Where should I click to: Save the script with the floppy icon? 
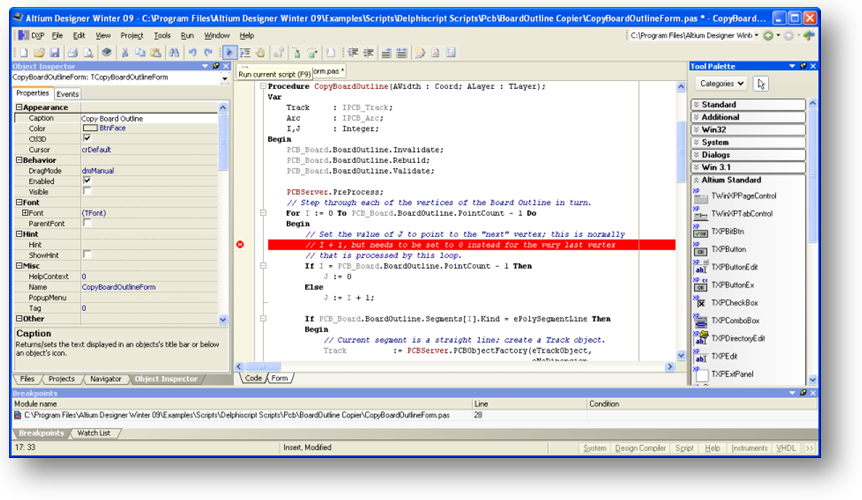54,53
